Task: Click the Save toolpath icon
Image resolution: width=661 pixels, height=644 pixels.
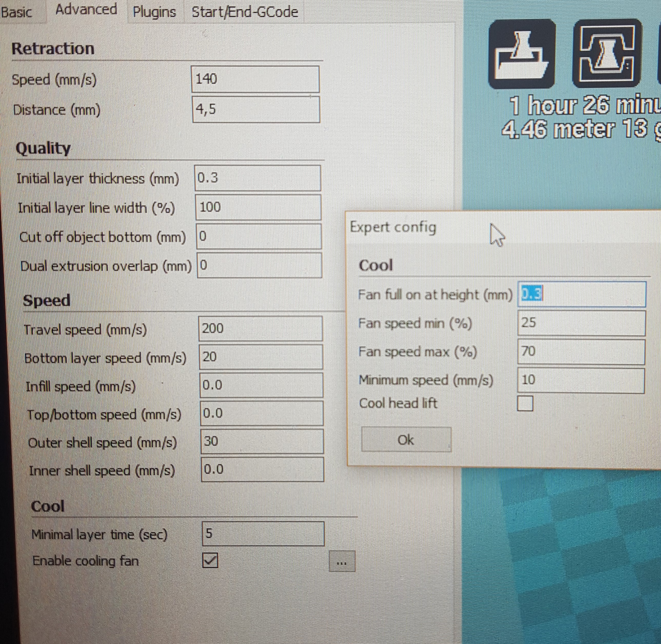Action: [x=607, y=53]
